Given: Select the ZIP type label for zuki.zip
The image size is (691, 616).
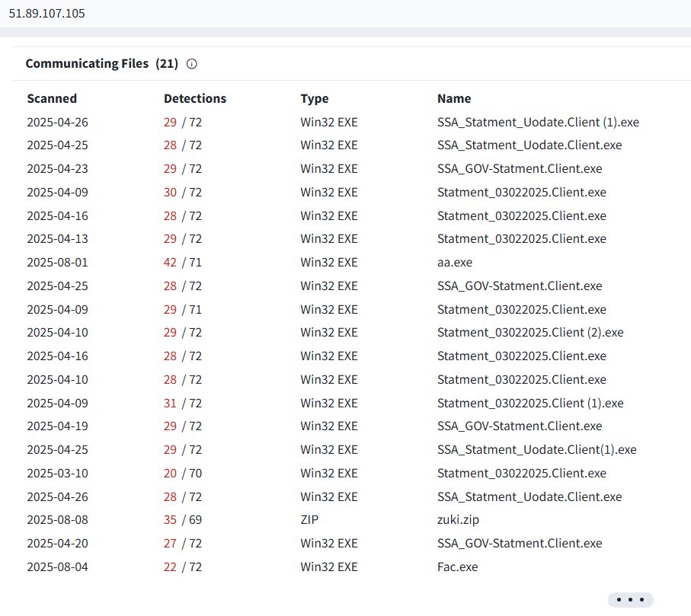Looking at the screenshot, I should (309, 519).
